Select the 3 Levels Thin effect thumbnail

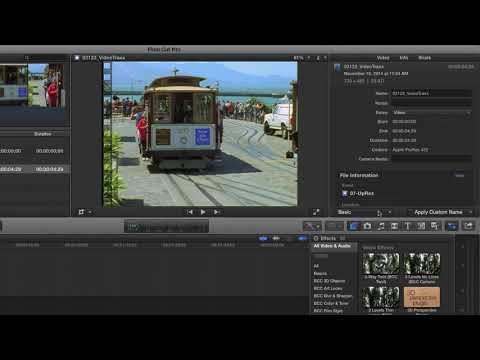381,297
